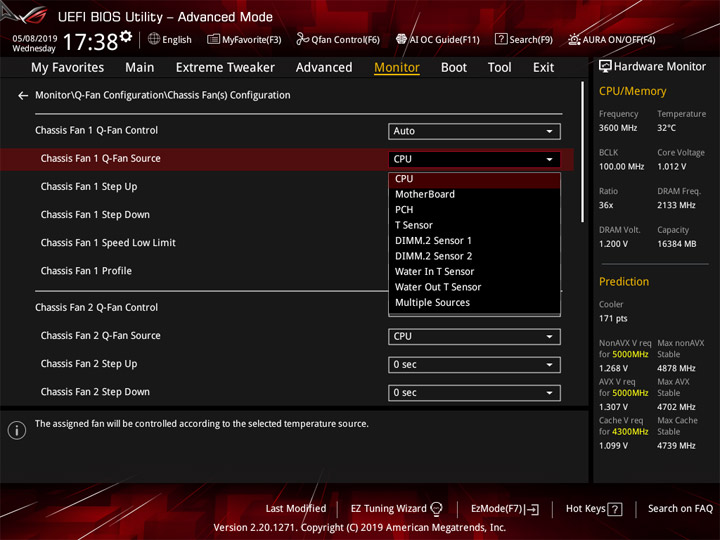Click the globe language icon
Viewport: 720px width, 540px height.
pyautogui.click(x=154, y=39)
